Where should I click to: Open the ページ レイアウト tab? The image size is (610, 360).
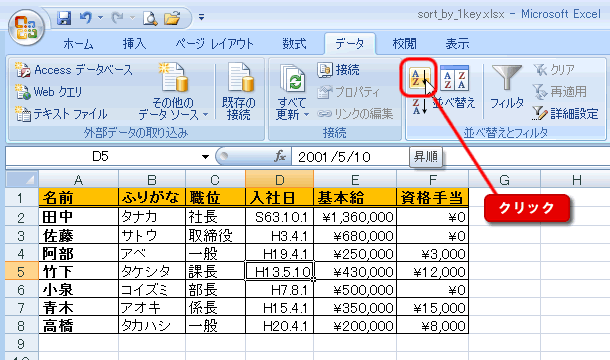[214, 44]
